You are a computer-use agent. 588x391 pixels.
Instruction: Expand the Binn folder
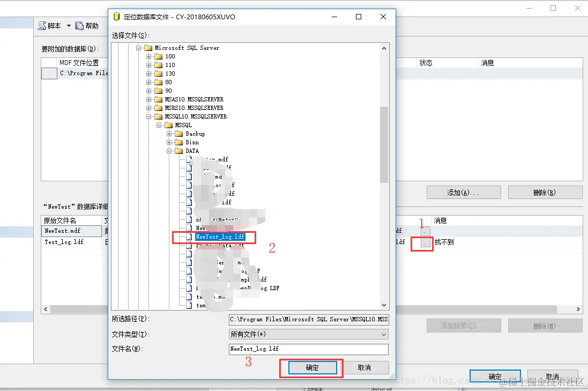(169, 143)
